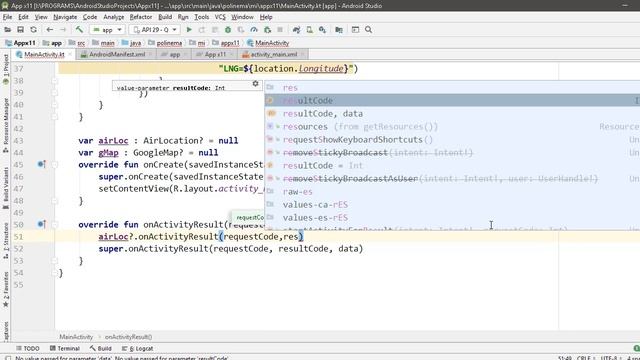Run the app with the green play icon

point(189,30)
